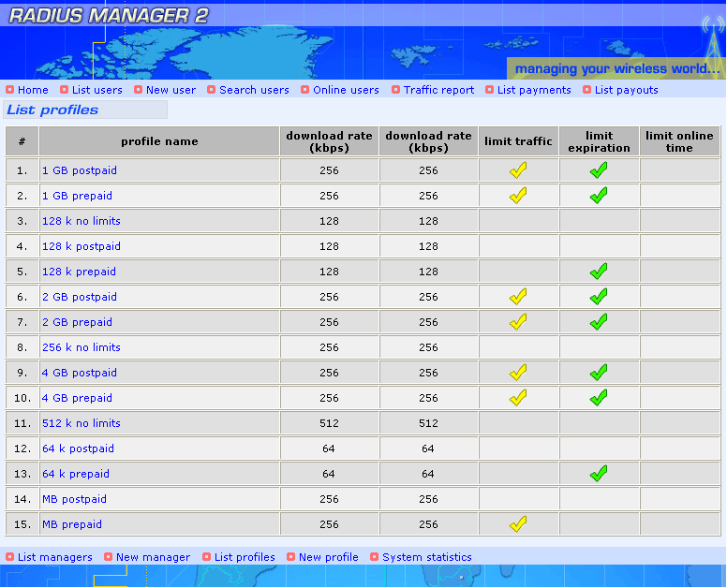The width and height of the screenshot is (727, 588).
Task: Click the red bullet icon beside Home
Action: point(10,91)
